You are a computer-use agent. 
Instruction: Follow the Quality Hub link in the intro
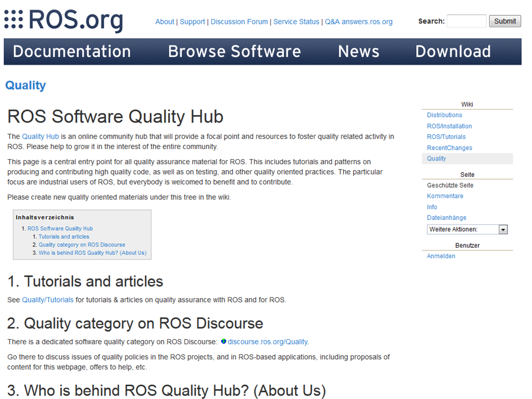(x=40, y=136)
